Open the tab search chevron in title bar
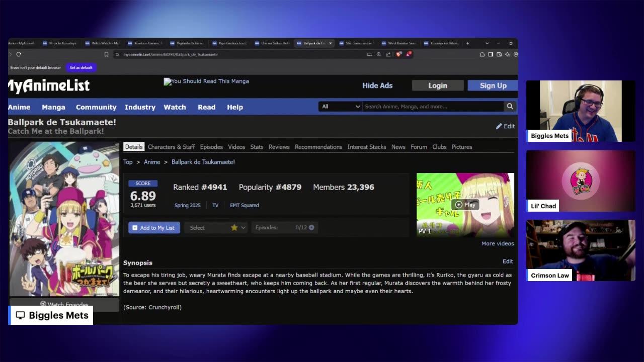644x362 pixels. tap(487, 43)
